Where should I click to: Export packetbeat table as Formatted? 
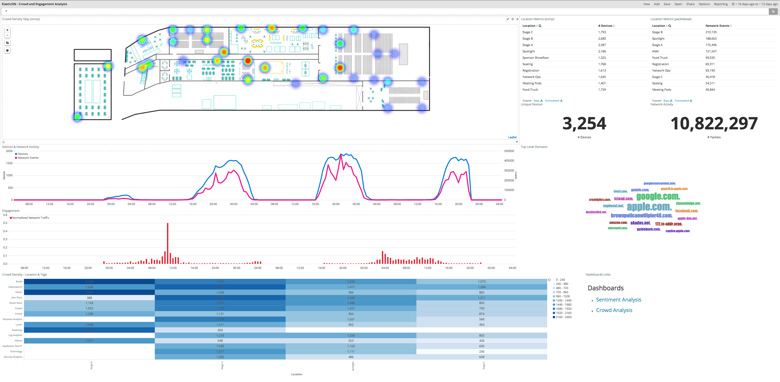coord(683,100)
